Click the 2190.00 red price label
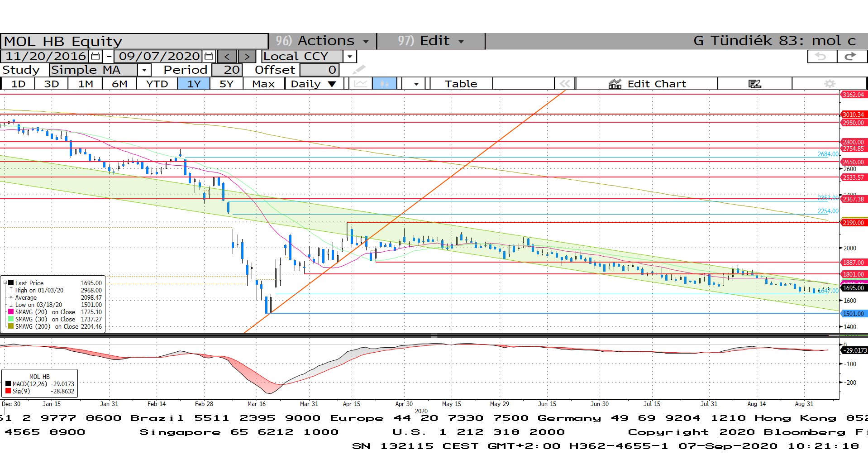This screenshot has height=464, width=868. click(x=854, y=222)
